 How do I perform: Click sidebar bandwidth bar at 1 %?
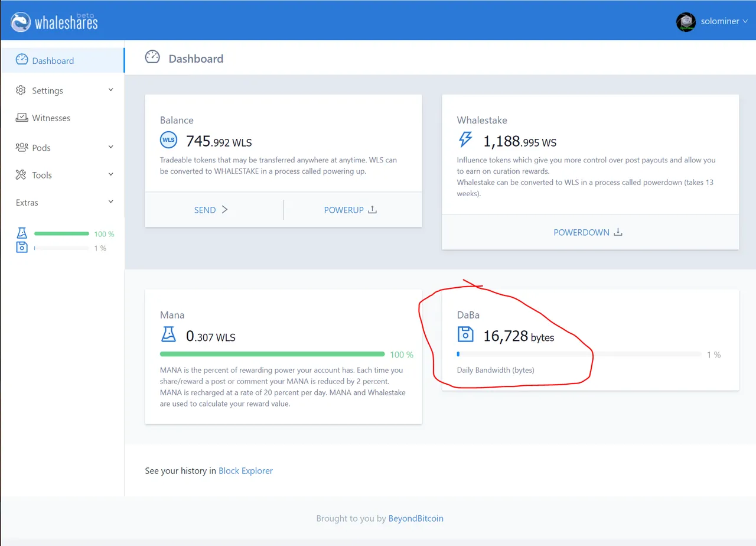(61, 248)
